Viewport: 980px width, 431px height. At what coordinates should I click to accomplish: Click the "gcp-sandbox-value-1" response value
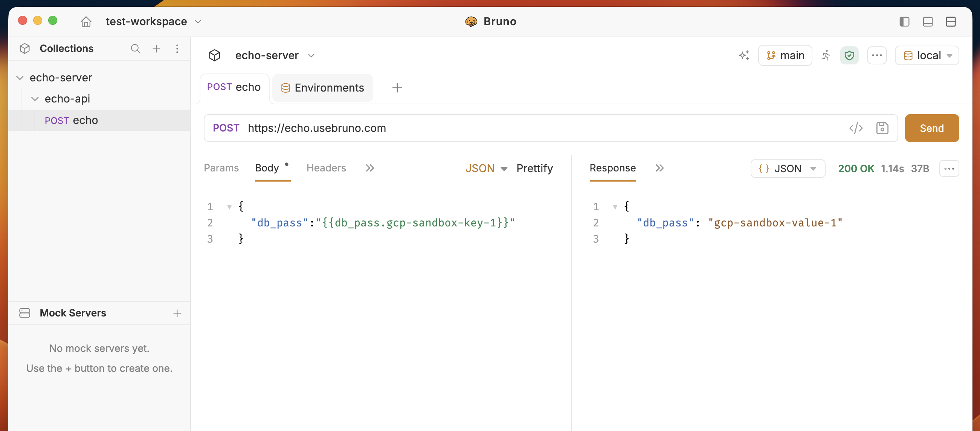click(775, 223)
